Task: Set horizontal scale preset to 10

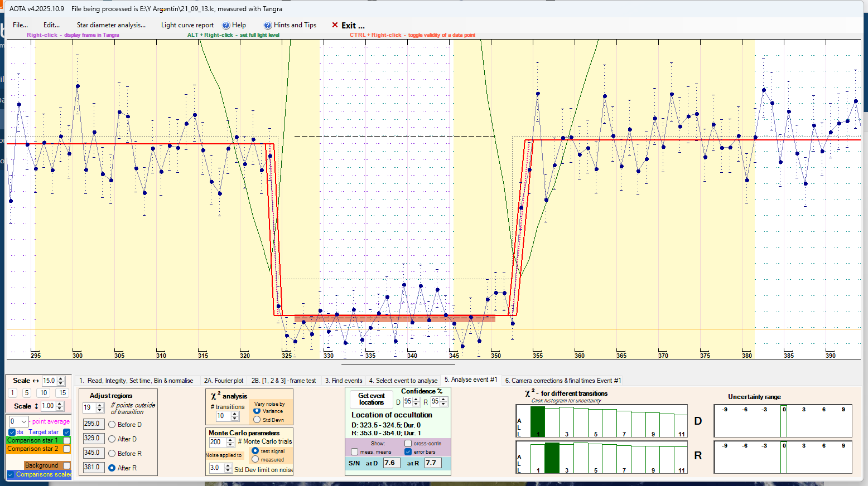Action: (44, 393)
